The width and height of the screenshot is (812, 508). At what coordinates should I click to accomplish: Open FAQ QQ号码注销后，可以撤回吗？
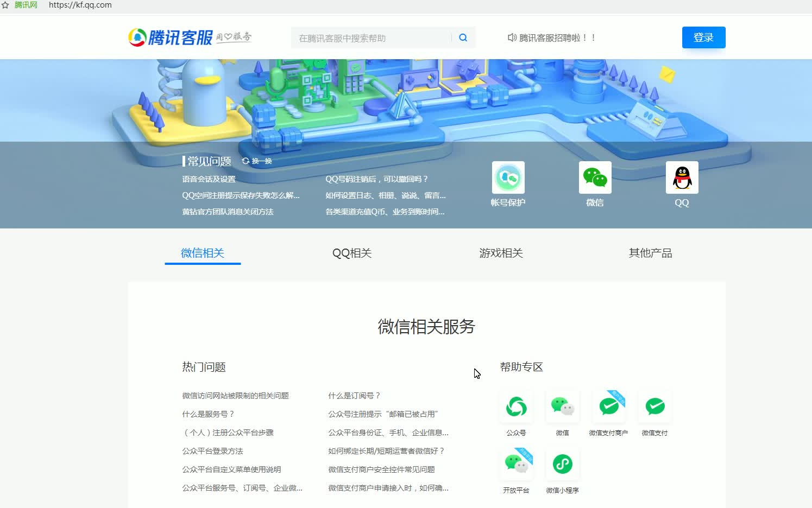377,179
